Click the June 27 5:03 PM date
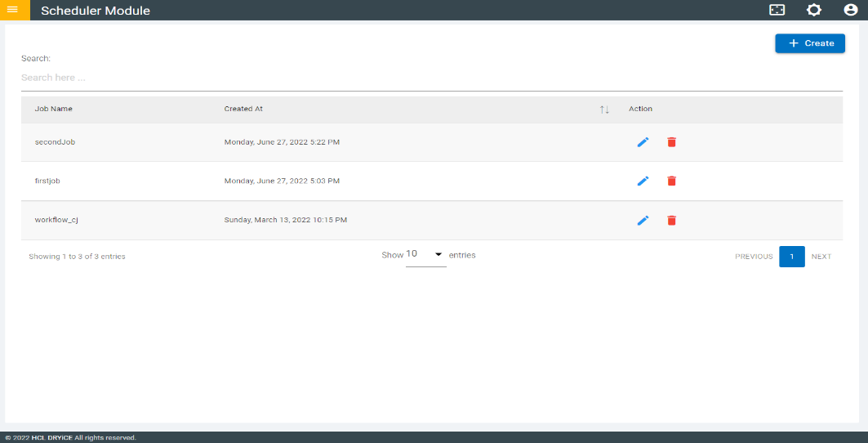This screenshot has width=868, height=443. tap(282, 181)
